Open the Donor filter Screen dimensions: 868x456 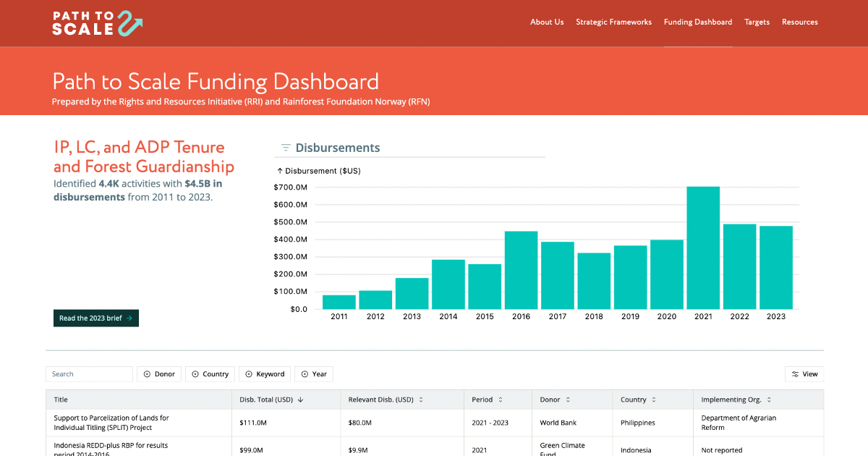159,373
